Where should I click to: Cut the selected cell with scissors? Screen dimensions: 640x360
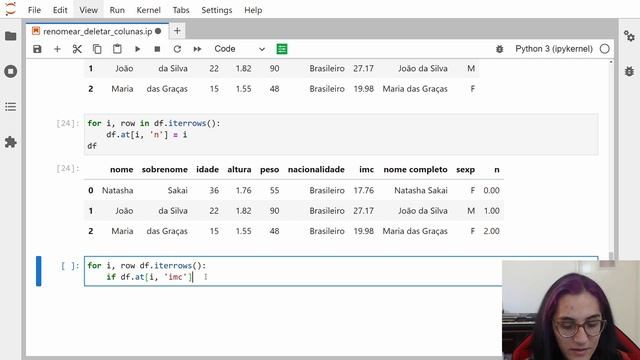77,49
